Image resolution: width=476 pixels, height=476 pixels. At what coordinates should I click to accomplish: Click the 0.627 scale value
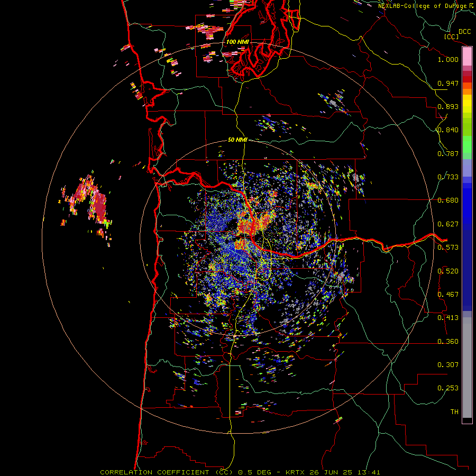tap(448, 224)
